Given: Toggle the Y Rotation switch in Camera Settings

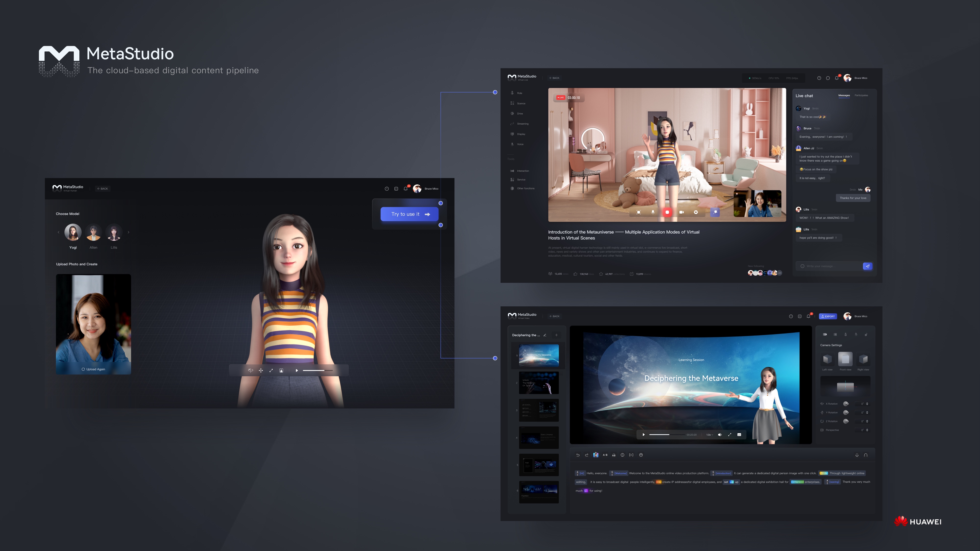Looking at the screenshot, I should (846, 413).
